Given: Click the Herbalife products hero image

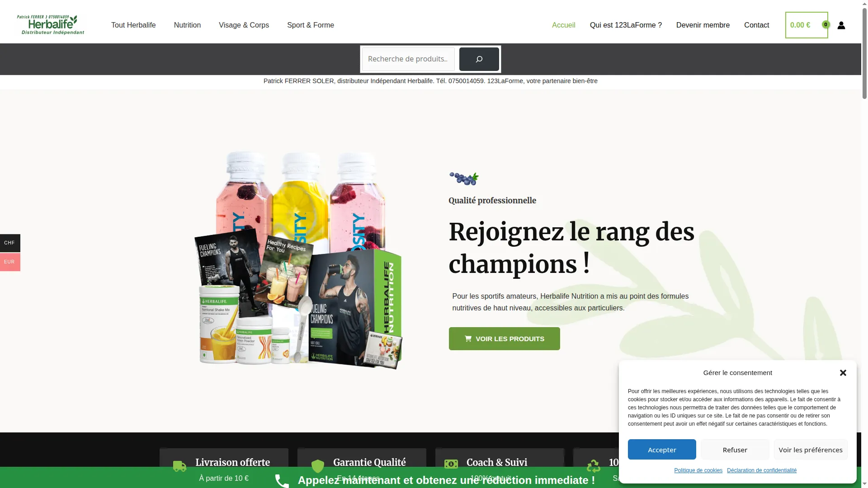Looking at the screenshot, I should (x=298, y=260).
